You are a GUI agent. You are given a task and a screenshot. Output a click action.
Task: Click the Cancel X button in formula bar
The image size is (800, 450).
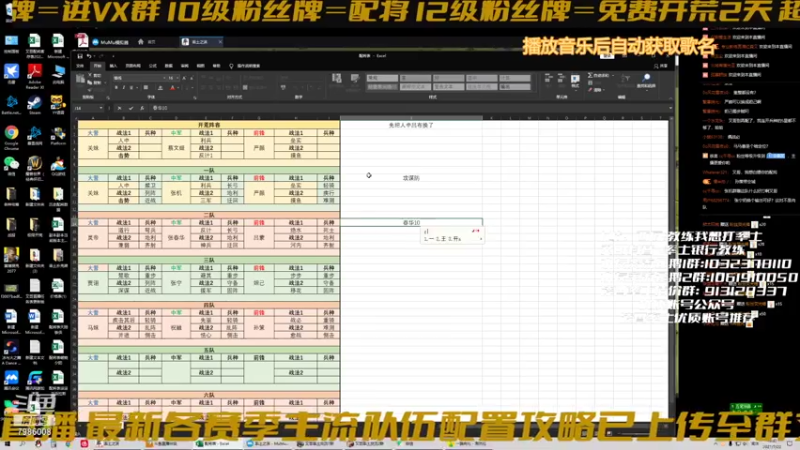coord(119,108)
